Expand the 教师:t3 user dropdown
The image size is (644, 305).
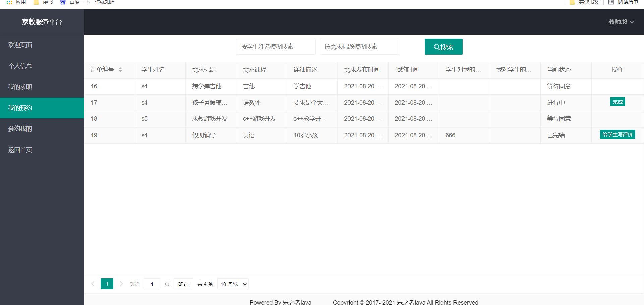[x=621, y=22]
